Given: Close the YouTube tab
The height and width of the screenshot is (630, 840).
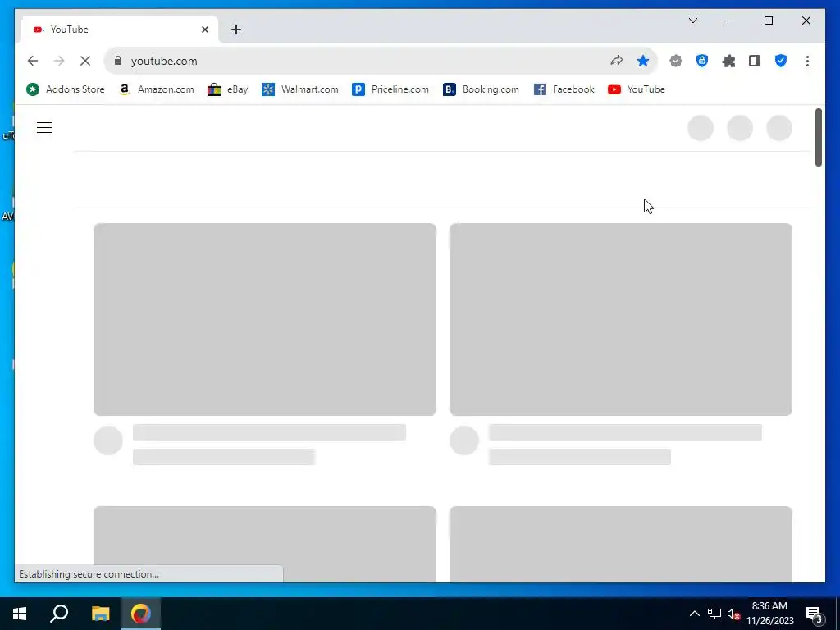Looking at the screenshot, I should (204, 30).
